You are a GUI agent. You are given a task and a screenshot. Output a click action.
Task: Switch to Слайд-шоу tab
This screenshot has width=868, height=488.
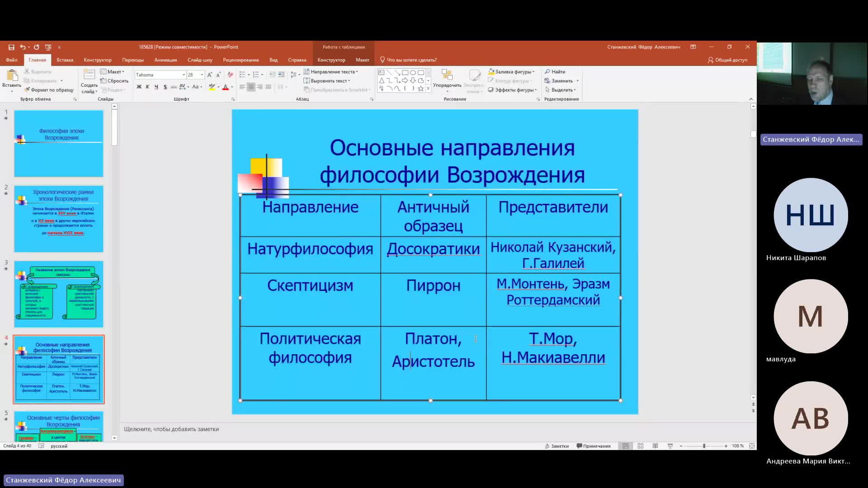(x=200, y=60)
